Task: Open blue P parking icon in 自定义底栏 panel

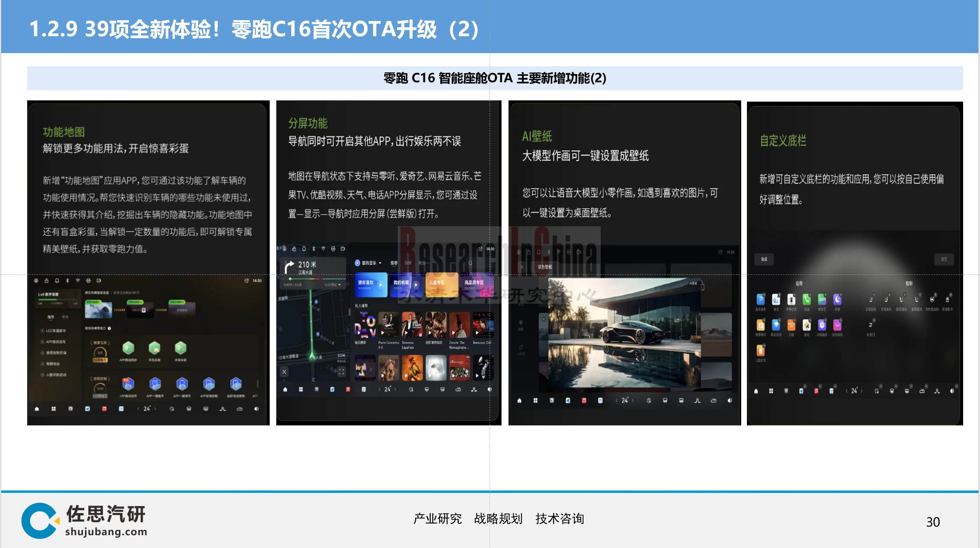Action: point(761,299)
